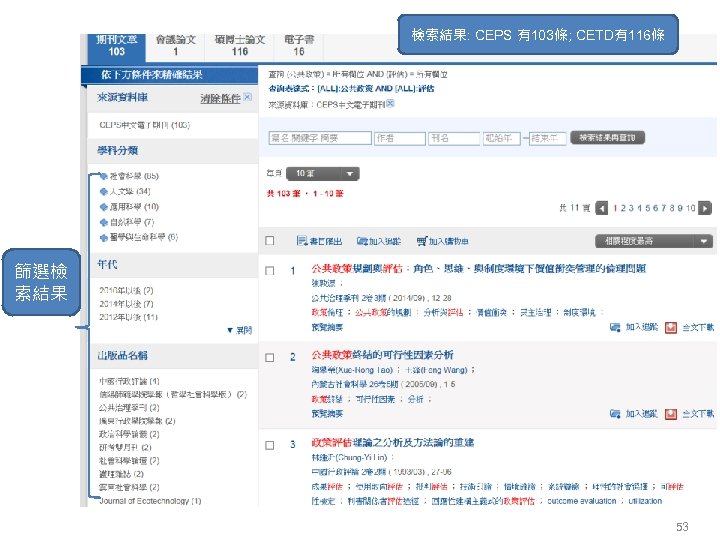Click keyword 價值衝突 in result 1

point(491,312)
